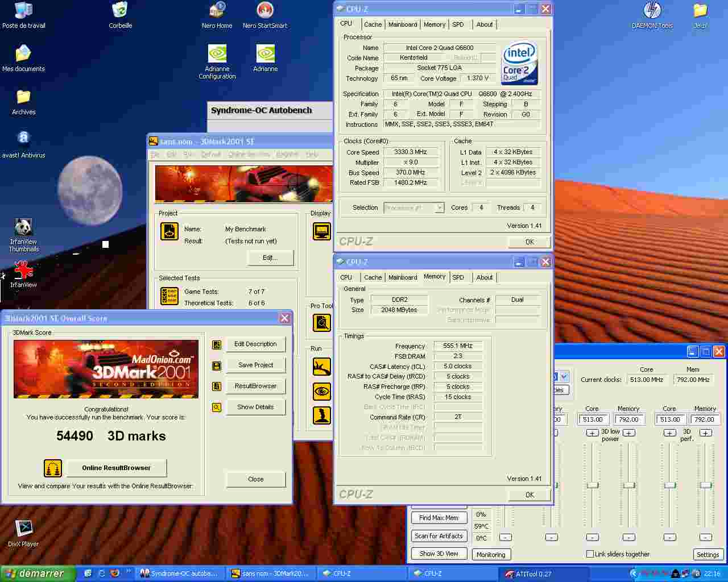Click the Project icon in 3DMark2001 SE
Viewport: 728px width, 582px height.
coord(169,231)
